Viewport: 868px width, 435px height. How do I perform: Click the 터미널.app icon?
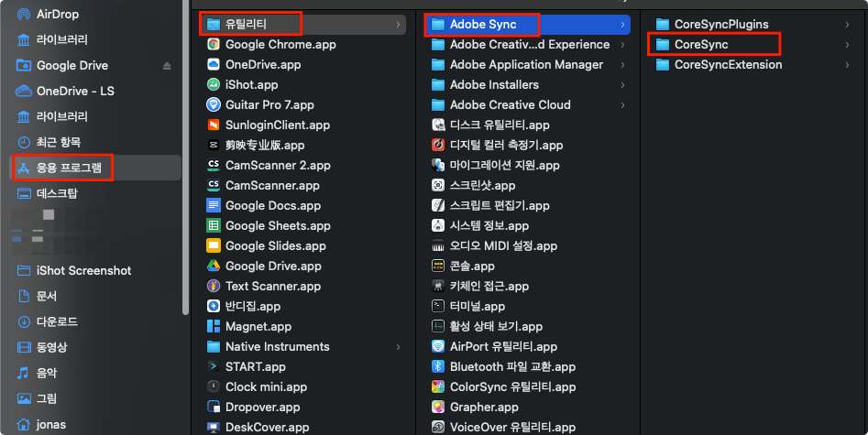pos(438,306)
